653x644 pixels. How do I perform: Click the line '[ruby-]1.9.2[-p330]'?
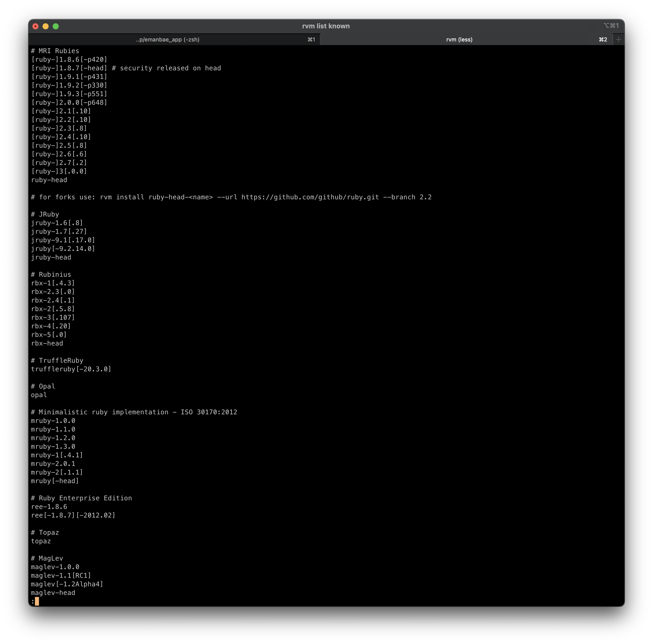(x=69, y=85)
